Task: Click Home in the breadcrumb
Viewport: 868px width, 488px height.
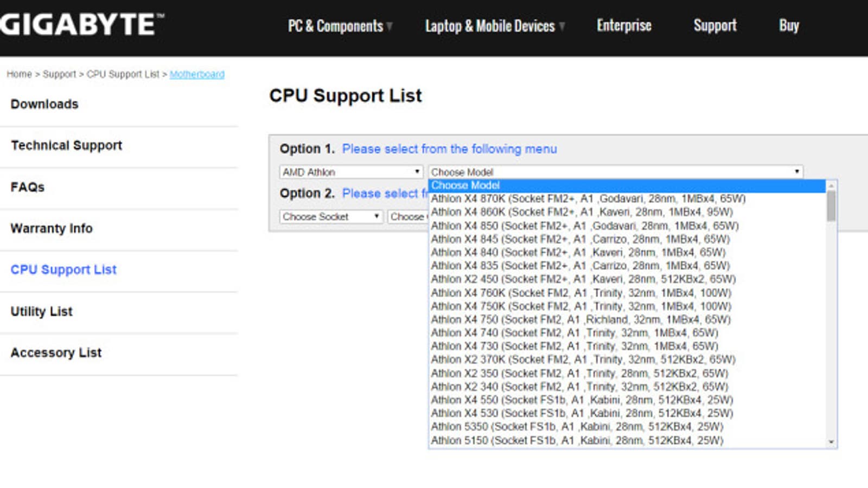Action: [x=19, y=74]
